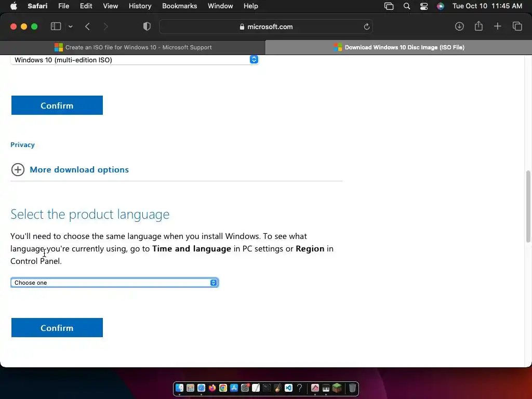Launch Minecraft from the dock
Screen dimensions: 532x399
(337, 388)
